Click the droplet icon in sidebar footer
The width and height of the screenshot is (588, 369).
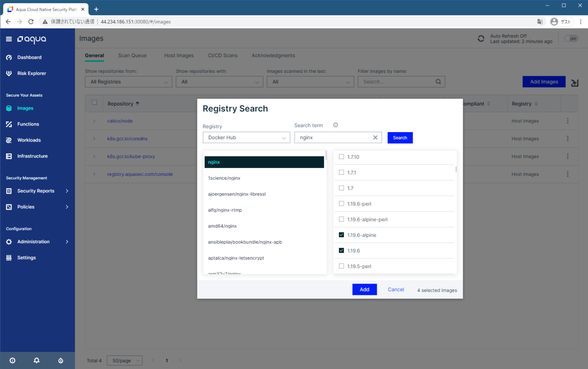[x=61, y=361]
